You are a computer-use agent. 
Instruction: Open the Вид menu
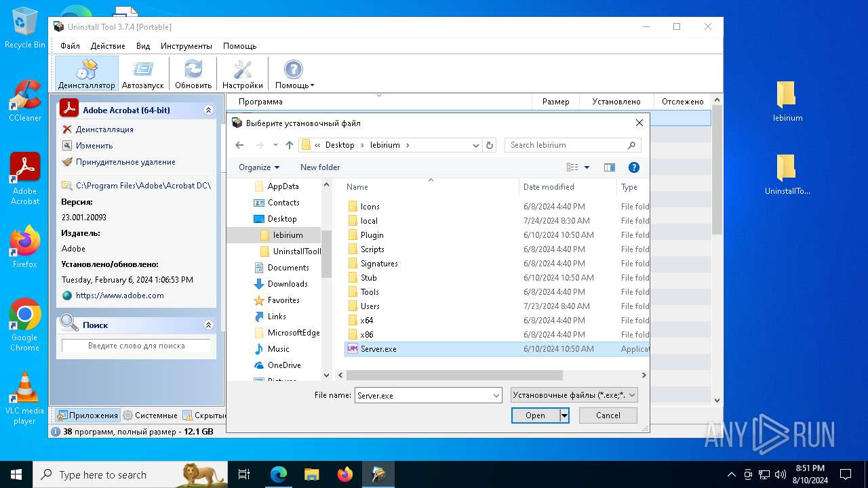click(x=143, y=46)
